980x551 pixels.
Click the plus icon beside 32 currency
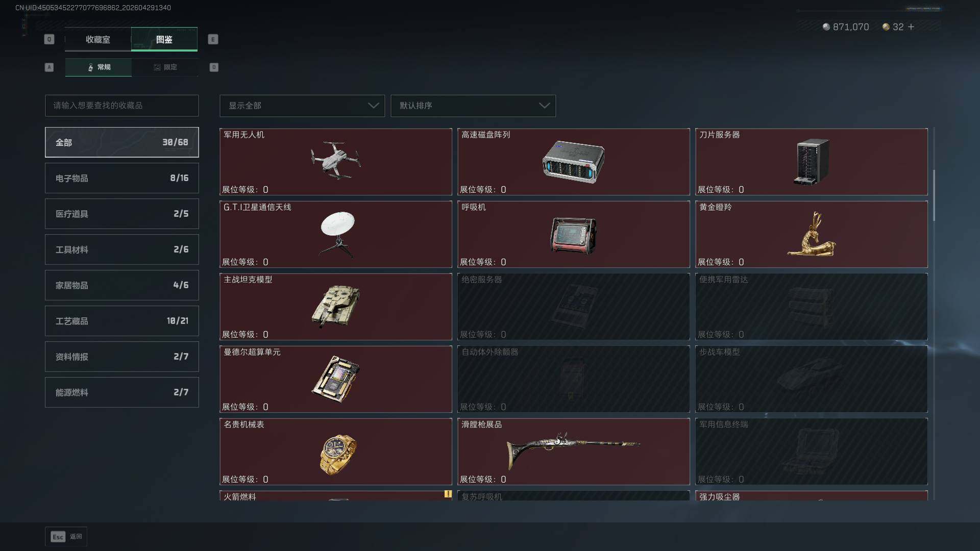click(x=911, y=27)
